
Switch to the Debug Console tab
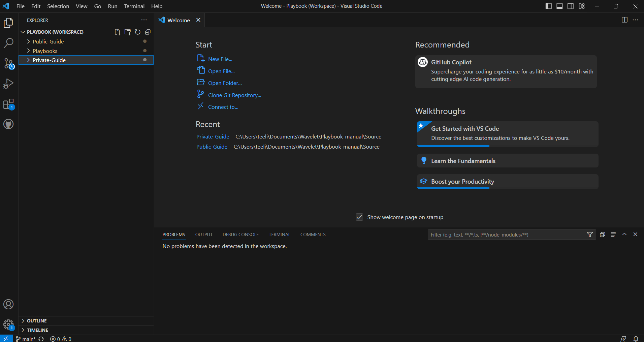coord(240,235)
